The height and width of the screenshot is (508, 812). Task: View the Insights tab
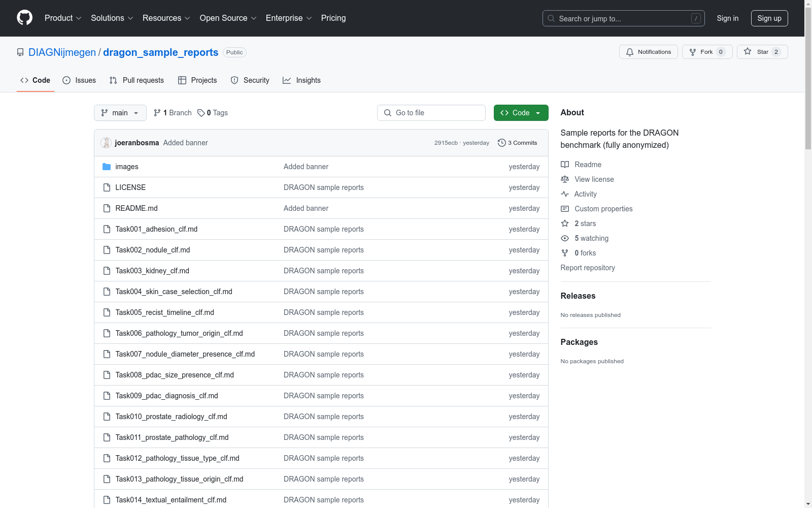point(301,80)
